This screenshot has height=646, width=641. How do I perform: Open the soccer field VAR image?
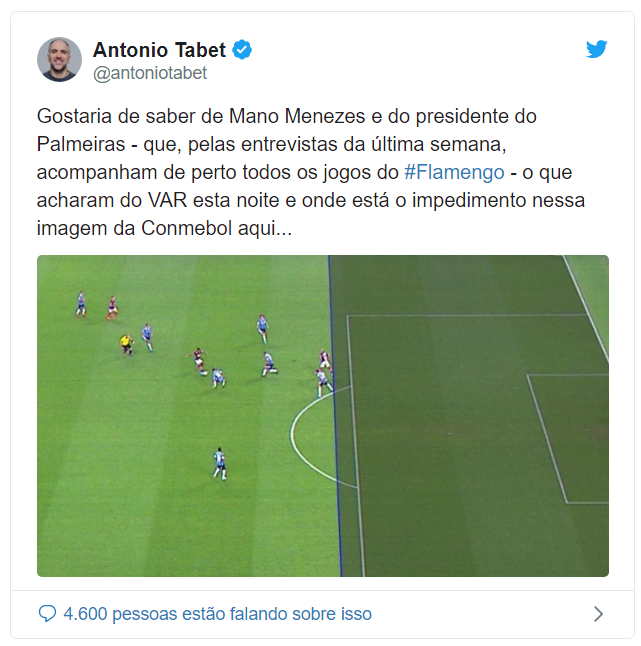tap(323, 416)
